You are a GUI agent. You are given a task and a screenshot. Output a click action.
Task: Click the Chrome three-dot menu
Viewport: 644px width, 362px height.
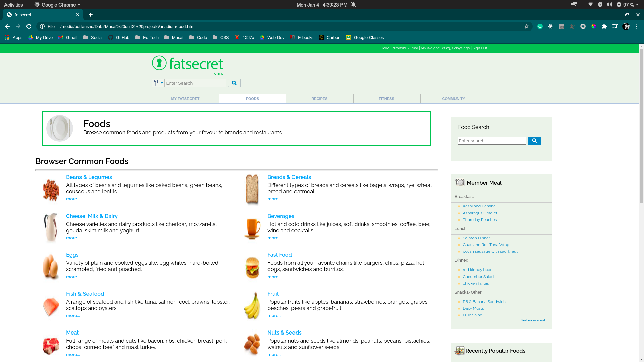coord(637,27)
